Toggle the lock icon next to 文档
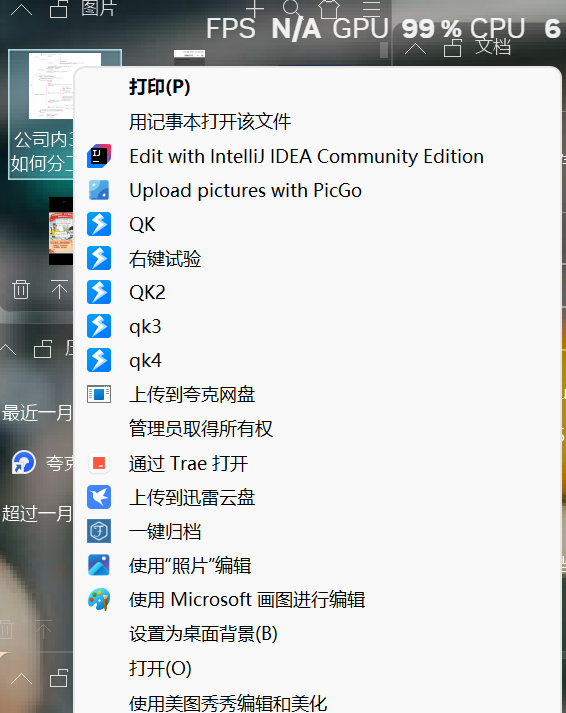 (x=453, y=47)
